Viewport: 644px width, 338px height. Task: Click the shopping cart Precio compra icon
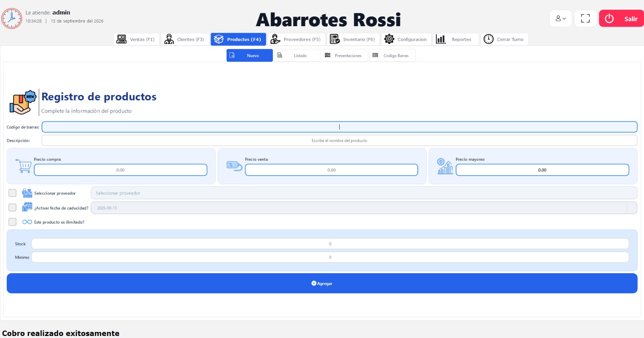pos(23,166)
